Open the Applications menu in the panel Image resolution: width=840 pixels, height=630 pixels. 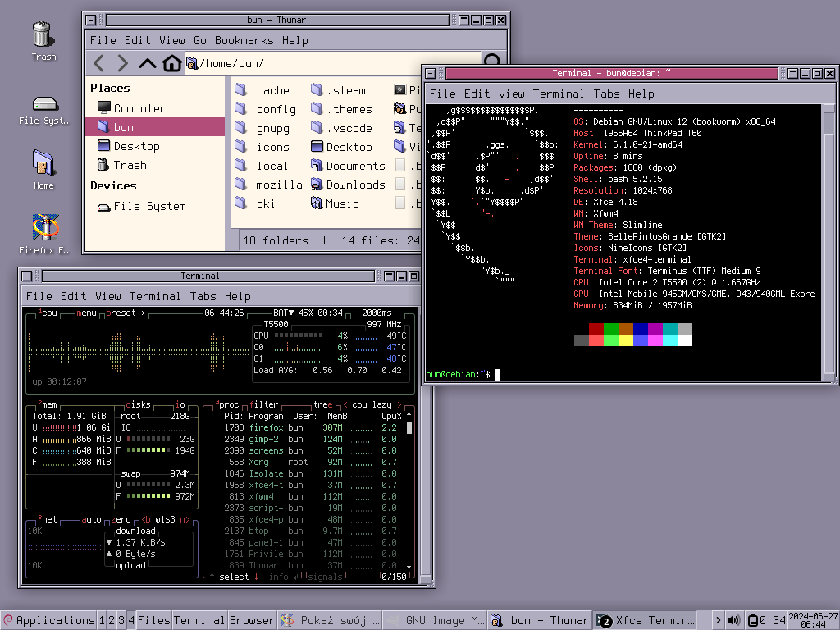pos(48,620)
